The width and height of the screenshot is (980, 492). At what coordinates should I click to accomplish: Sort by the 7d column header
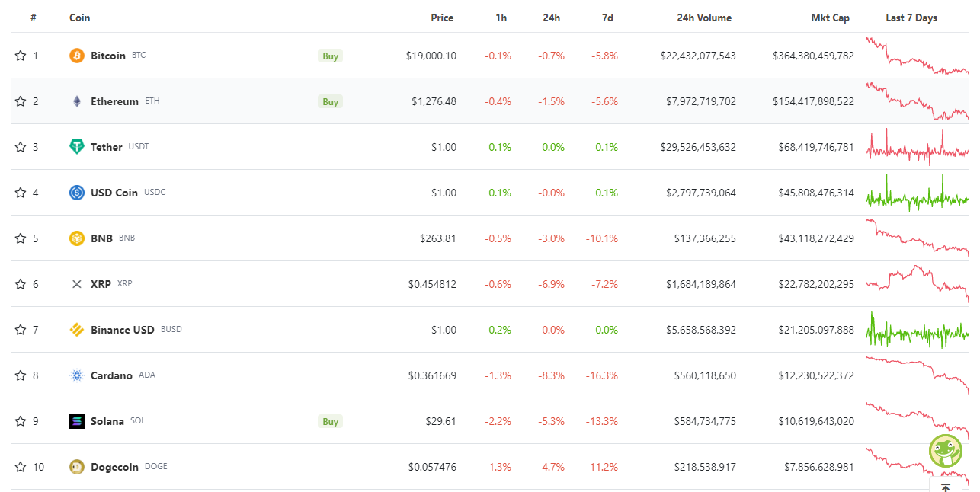point(607,18)
